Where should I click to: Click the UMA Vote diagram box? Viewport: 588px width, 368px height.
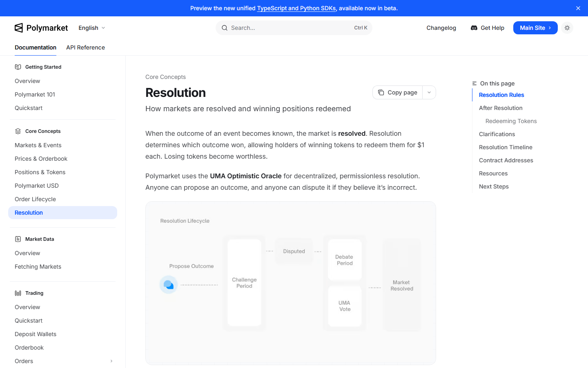click(x=345, y=306)
